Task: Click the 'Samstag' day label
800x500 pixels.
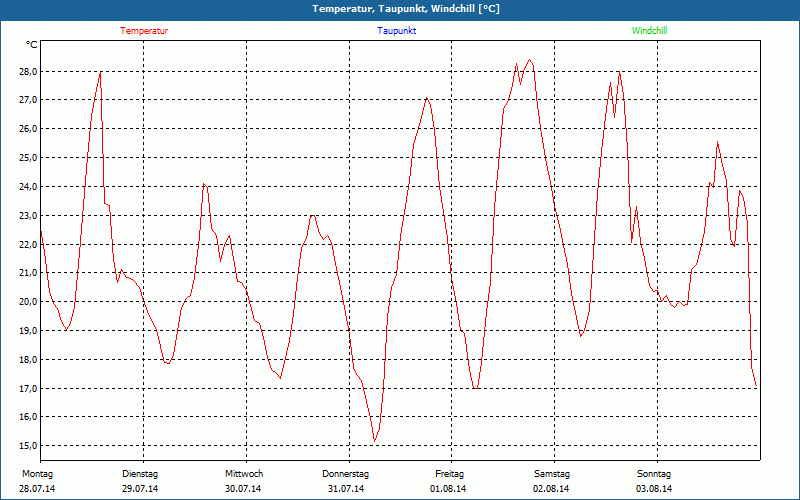Action: [x=552, y=474]
